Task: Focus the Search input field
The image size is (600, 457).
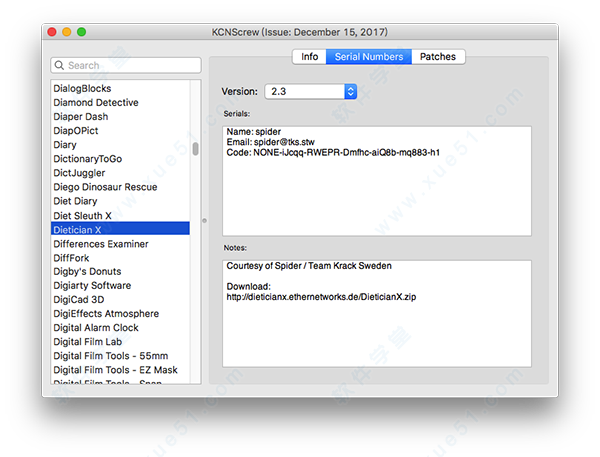Action: pyautogui.click(x=126, y=65)
